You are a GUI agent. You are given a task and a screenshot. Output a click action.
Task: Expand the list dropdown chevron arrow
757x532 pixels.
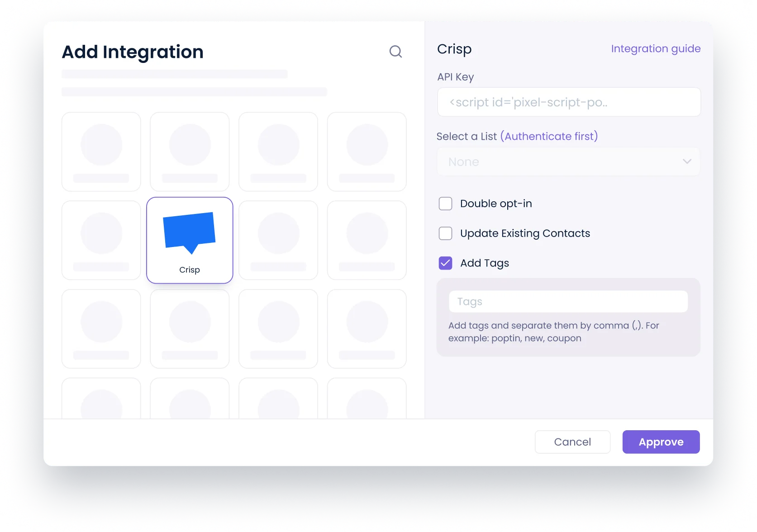click(x=687, y=161)
